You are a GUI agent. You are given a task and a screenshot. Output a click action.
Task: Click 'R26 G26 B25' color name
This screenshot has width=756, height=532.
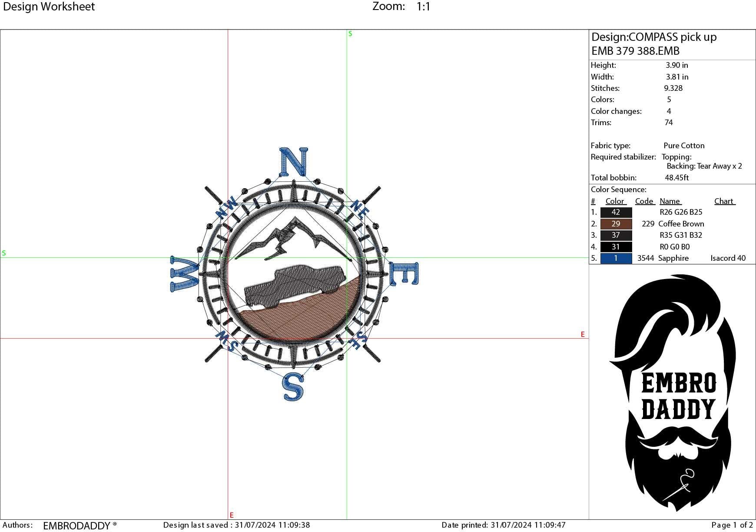[x=681, y=212]
